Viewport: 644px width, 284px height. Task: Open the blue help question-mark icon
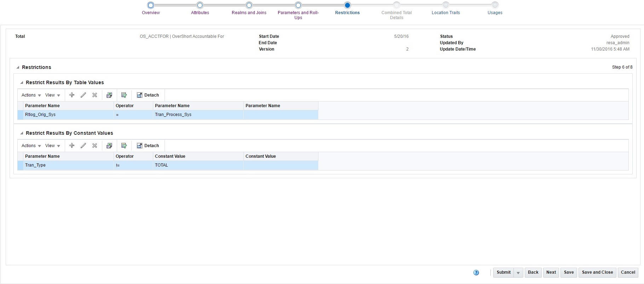tap(476, 272)
